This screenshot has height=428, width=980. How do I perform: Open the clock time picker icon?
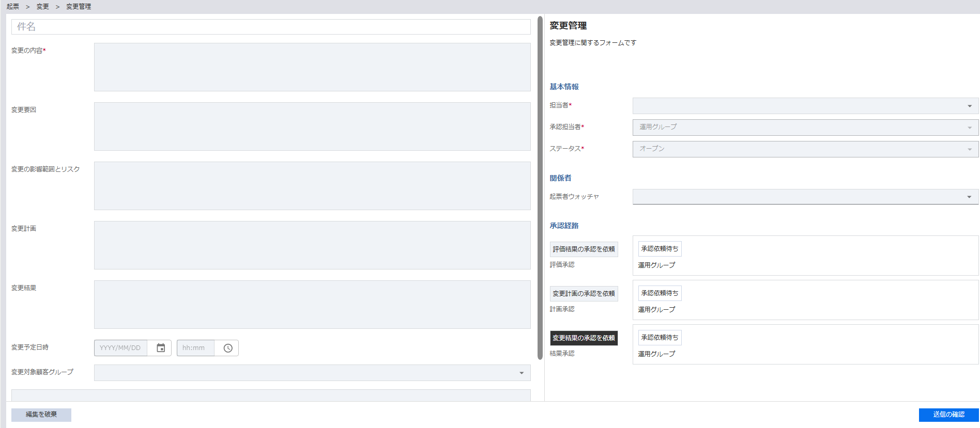[x=227, y=348]
